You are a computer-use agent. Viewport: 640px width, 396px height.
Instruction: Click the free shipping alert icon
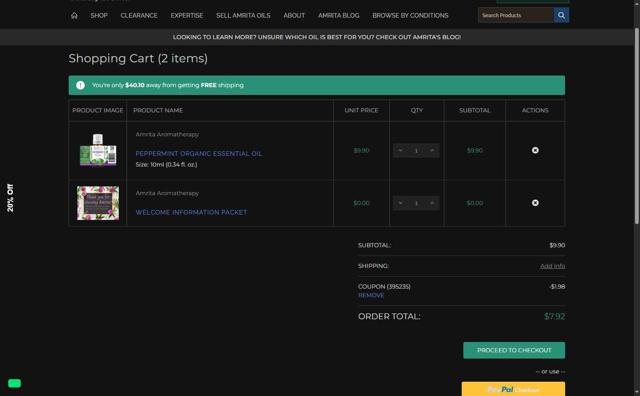pos(80,85)
